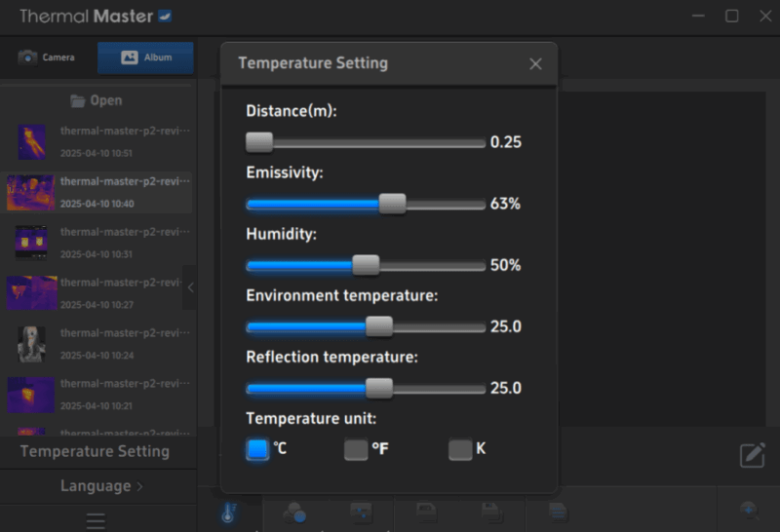Click the Environment temperature slider handle
The width and height of the screenshot is (780, 532).
379,326
